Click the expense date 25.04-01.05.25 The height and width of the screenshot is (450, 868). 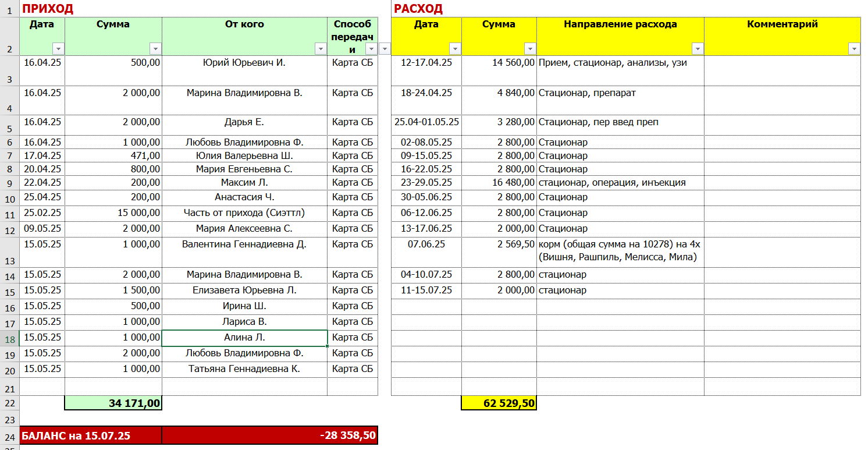click(x=426, y=125)
